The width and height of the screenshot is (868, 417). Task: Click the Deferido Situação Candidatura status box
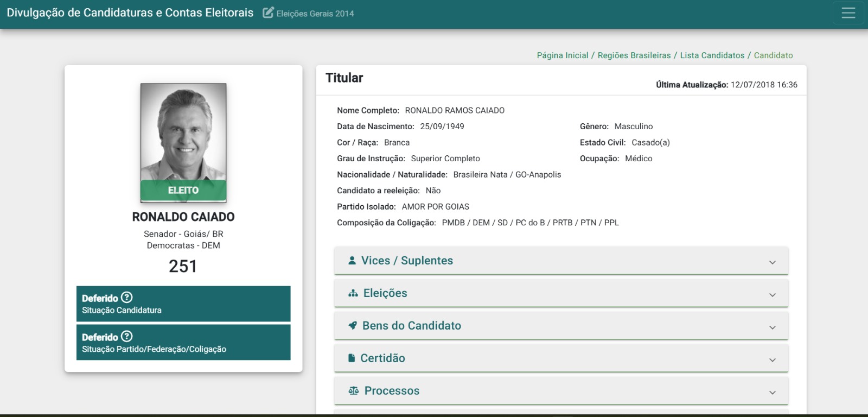(183, 304)
